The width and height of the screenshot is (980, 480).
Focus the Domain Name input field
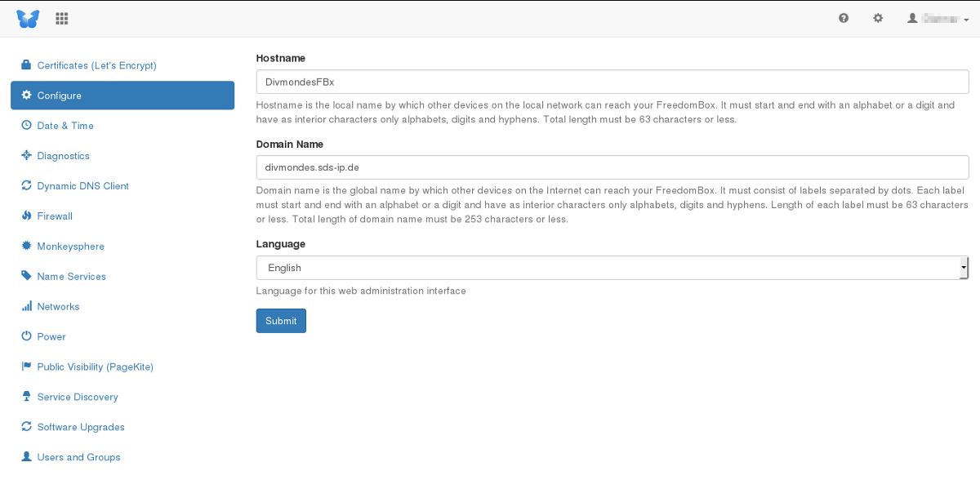(x=612, y=167)
